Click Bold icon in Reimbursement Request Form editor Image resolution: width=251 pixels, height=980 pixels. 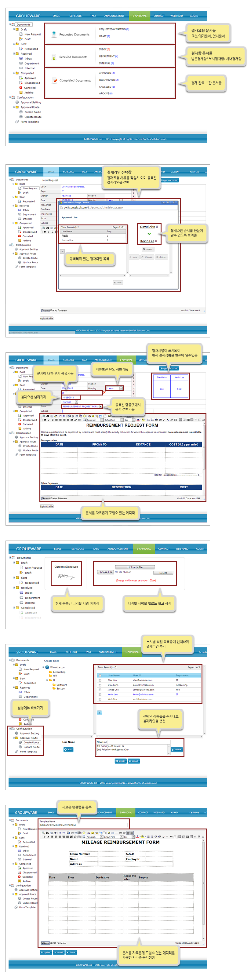tap(45, 420)
